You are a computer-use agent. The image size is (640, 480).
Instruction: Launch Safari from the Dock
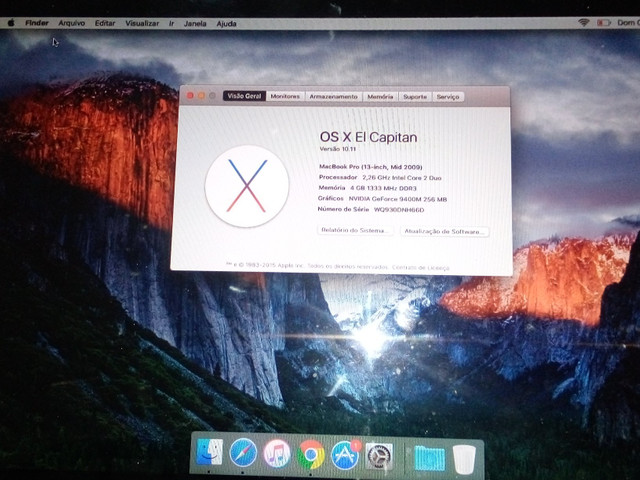pos(243,452)
